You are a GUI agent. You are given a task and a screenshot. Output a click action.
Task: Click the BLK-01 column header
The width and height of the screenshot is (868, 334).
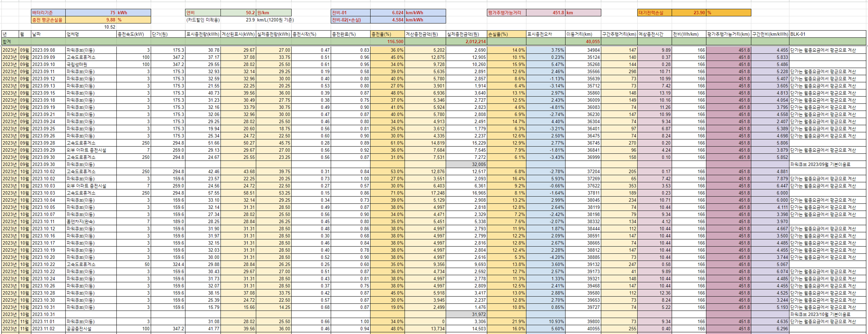(827, 34)
